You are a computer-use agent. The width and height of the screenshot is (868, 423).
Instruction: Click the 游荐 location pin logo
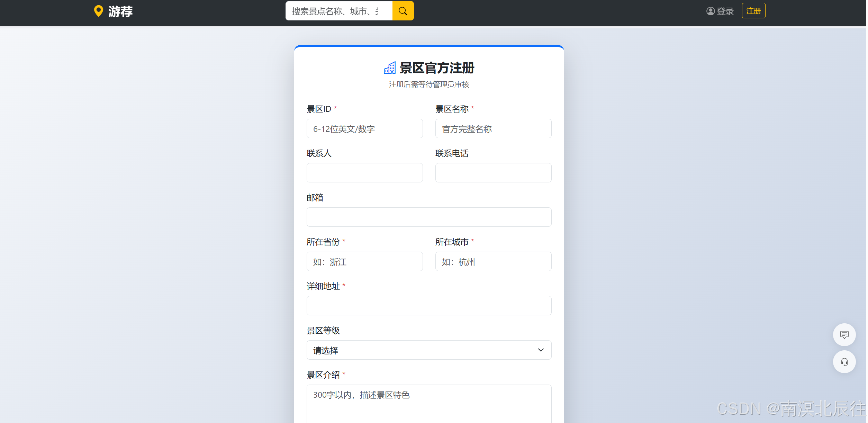click(99, 11)
